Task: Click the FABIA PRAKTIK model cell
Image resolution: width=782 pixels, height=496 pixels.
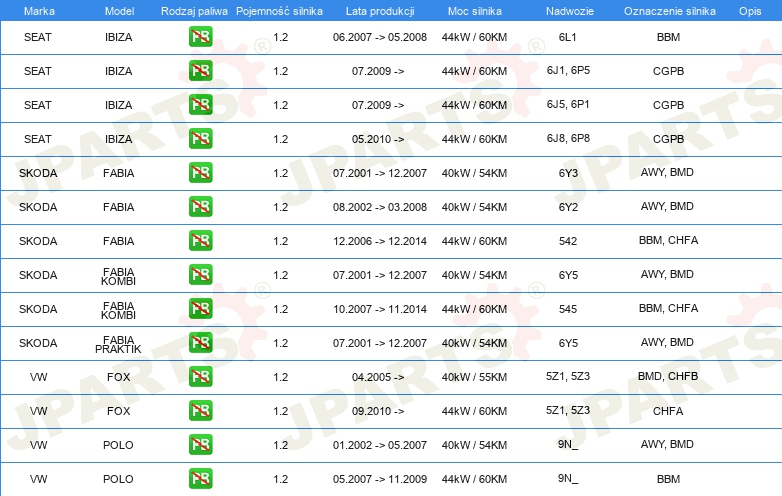Action: coord(118,343)
